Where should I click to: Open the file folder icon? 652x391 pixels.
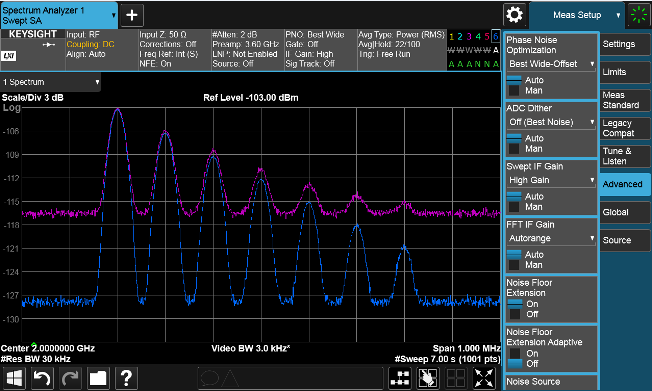tap(98, 379)
